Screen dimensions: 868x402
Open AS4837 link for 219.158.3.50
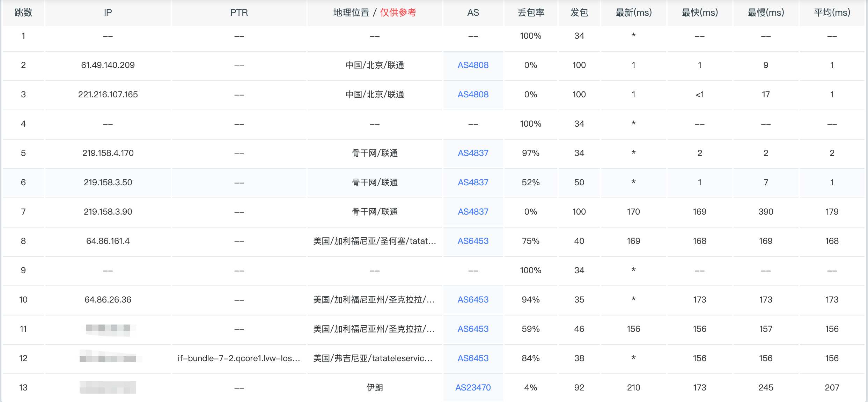point(473,183)
